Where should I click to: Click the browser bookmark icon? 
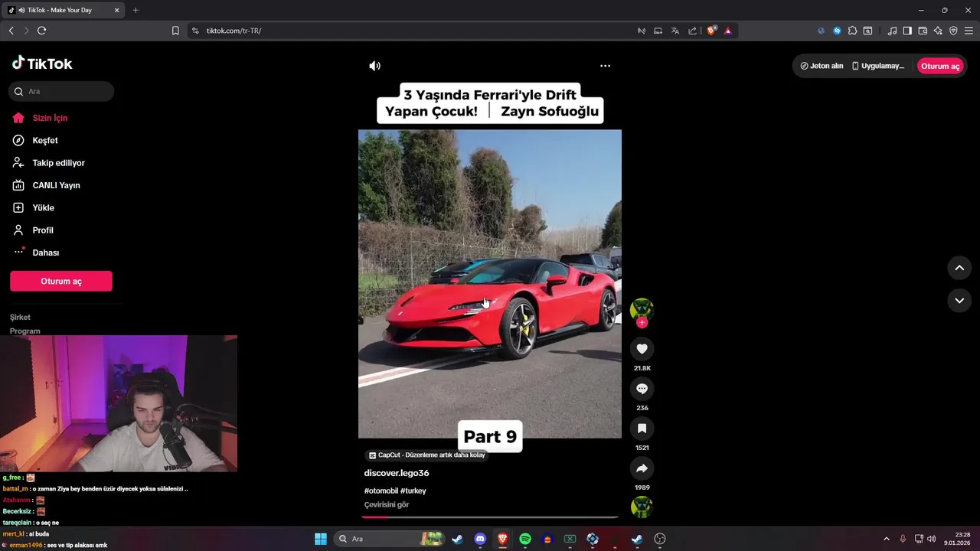pos(175,31)
